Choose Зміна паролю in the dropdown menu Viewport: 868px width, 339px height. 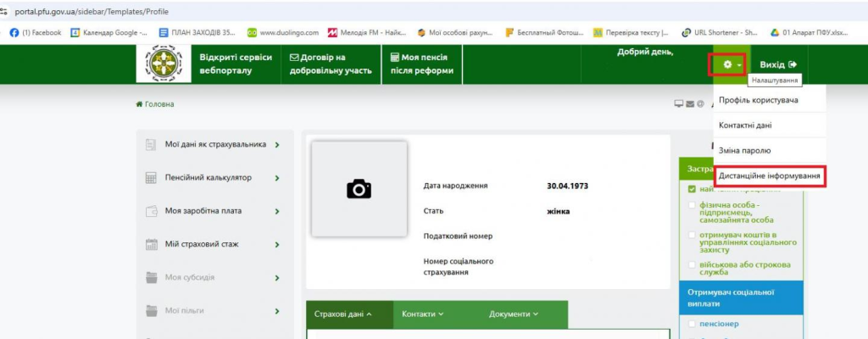[744, 150]
